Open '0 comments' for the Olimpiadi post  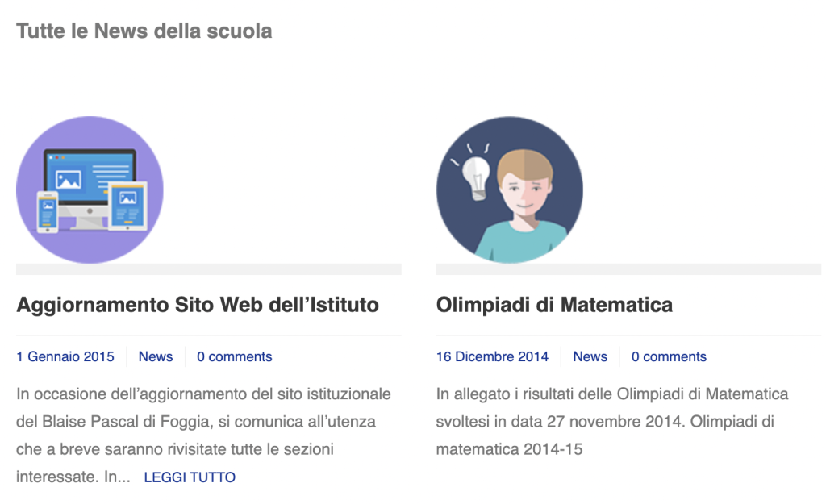[669, 356]
